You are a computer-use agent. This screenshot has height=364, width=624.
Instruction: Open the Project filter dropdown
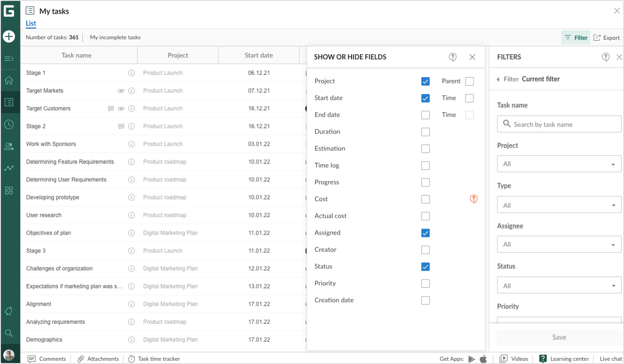(x=559, y=164)
